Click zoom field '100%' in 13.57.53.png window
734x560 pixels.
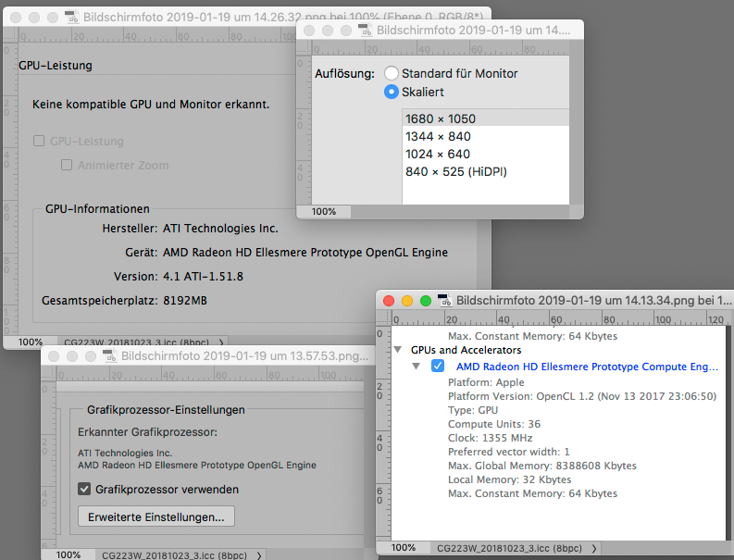pos(68,554)
